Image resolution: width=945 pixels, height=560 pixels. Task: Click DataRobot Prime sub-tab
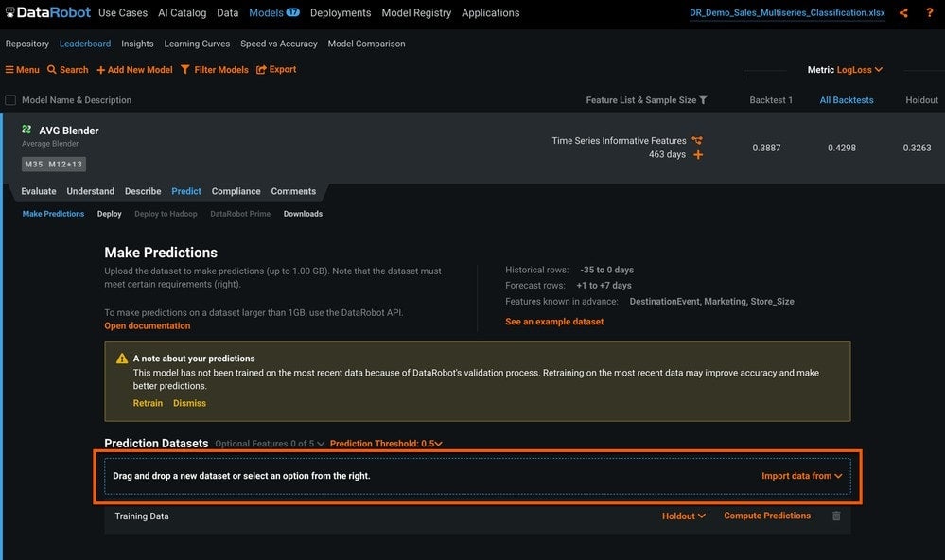240,214
